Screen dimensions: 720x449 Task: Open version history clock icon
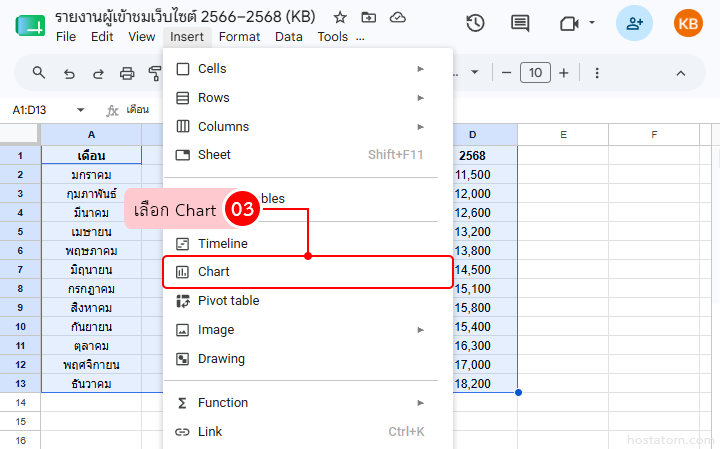[475, 23]
